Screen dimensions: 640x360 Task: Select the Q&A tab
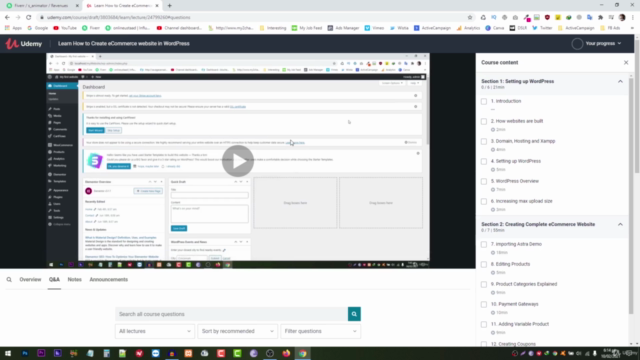point(54,280)
